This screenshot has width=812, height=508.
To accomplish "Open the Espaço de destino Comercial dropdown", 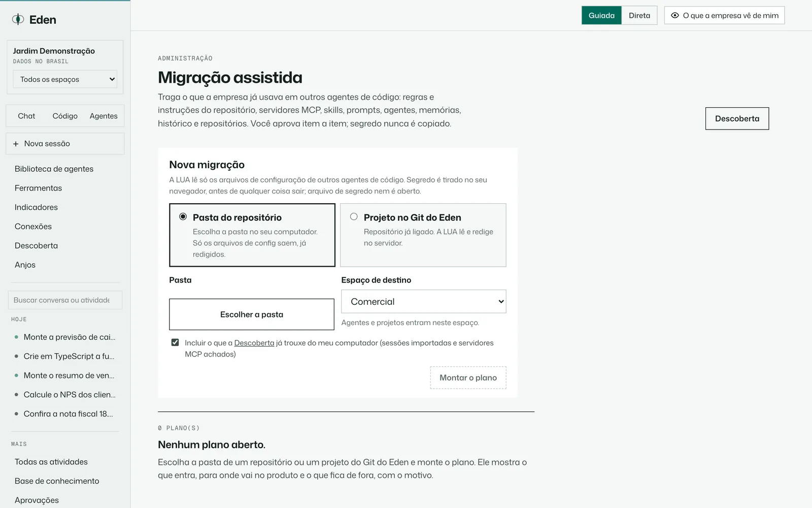I will coord(423,301).
